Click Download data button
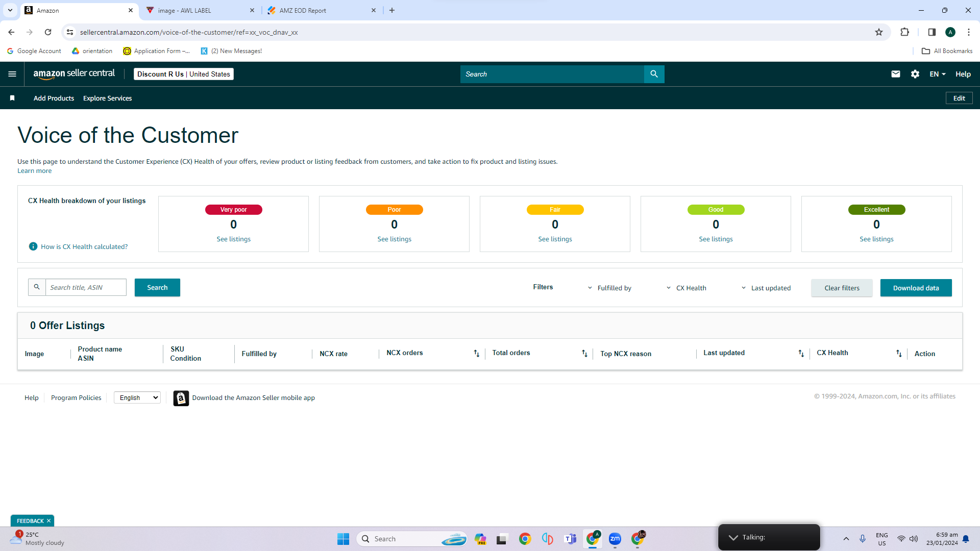Screen dimensions: 980x551 (916, 288)
